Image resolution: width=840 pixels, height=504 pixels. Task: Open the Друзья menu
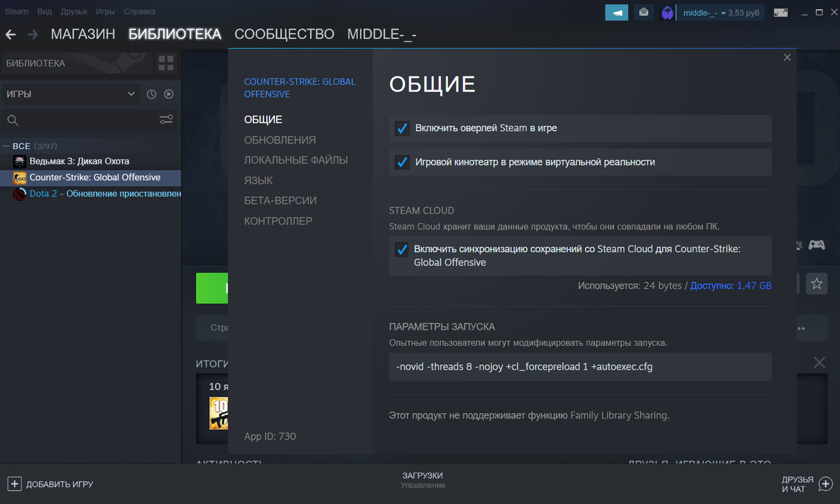74,12
